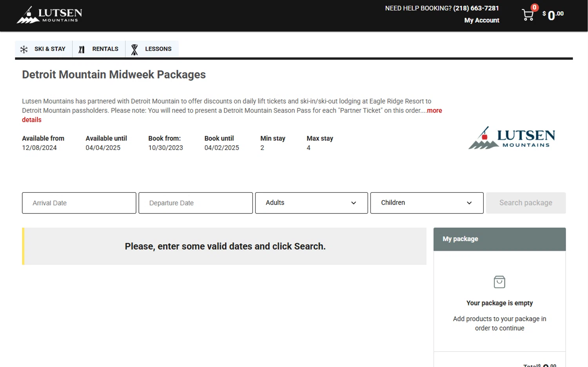Image resolution: width=588 pixels, height=367 pixels.
Task: Click the empty package bag icon
Action: click(499, 282)
